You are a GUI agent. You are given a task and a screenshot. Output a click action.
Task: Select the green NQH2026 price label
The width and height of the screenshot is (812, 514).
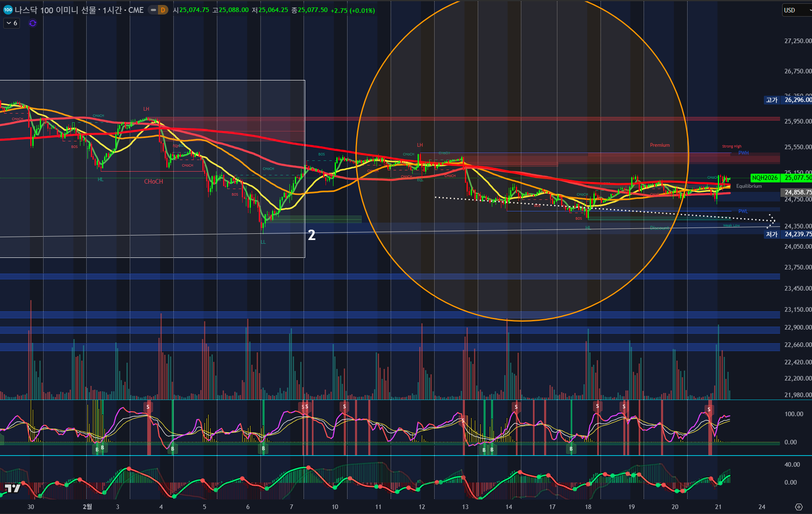point(765,178)
